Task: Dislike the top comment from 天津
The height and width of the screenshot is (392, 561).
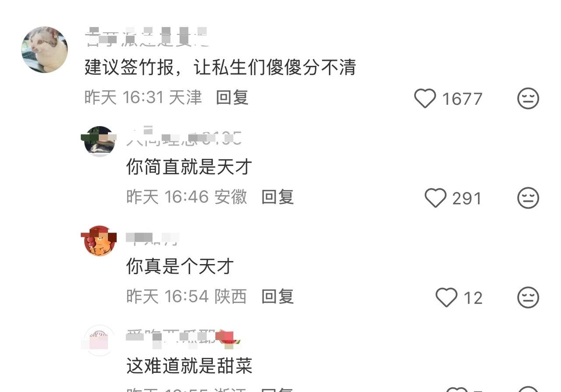Action: 528,99
